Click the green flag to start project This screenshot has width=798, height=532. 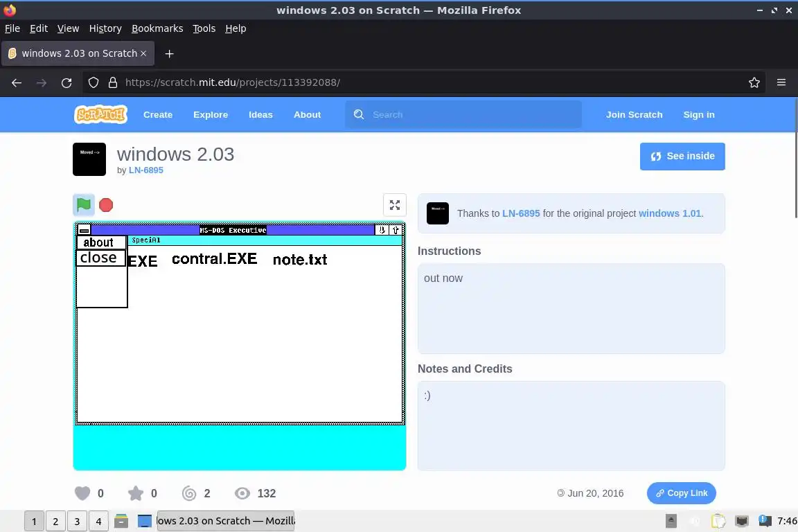tap(83, 205)
